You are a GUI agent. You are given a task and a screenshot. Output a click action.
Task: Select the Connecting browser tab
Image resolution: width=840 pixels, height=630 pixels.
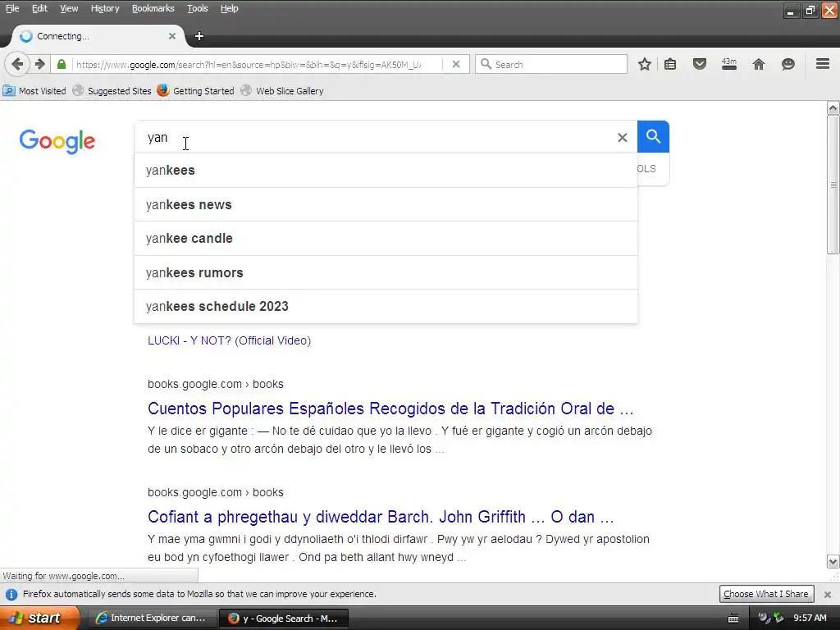click(x=98, y=36)
